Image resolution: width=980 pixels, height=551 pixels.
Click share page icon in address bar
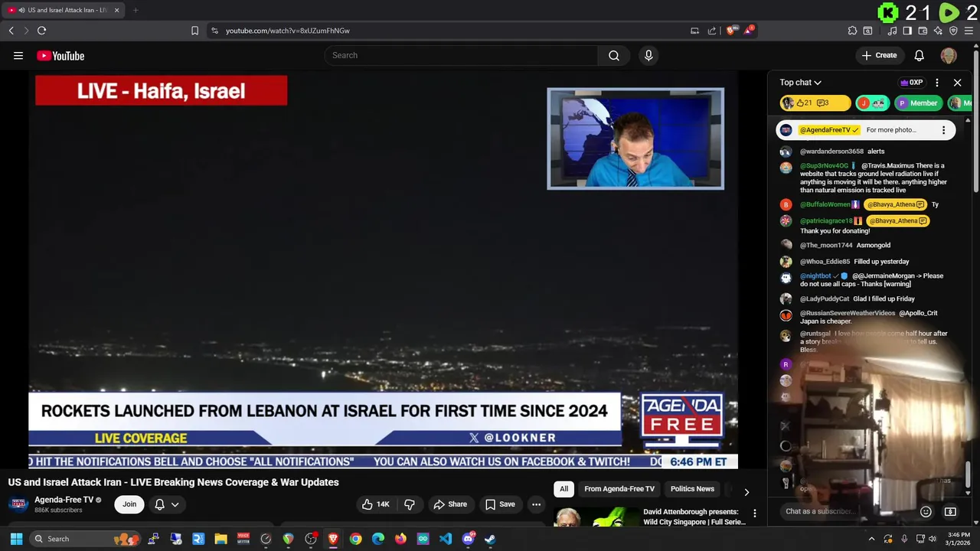tap(712, 31)
